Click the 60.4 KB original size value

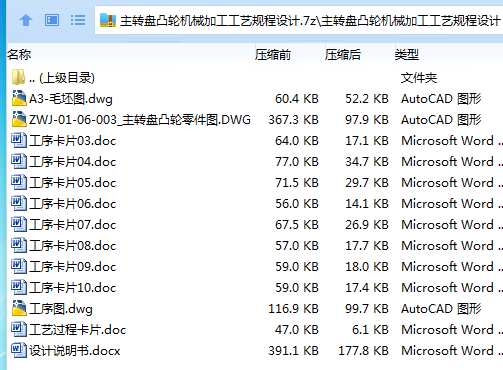[x=297, y=99]
